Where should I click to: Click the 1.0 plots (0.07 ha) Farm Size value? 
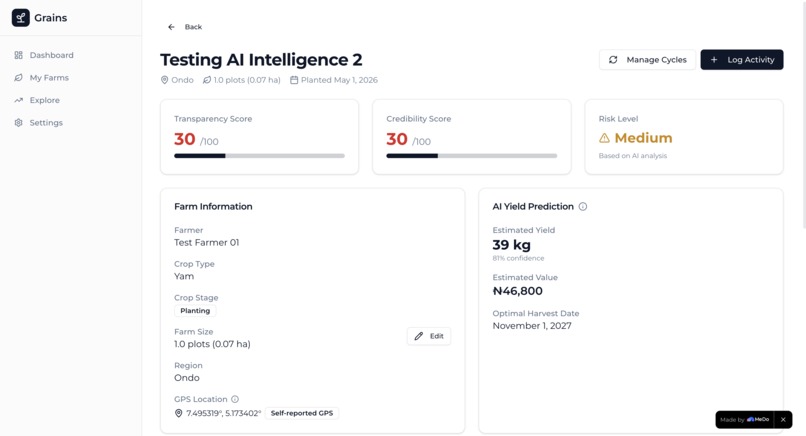tap(212, 344)
